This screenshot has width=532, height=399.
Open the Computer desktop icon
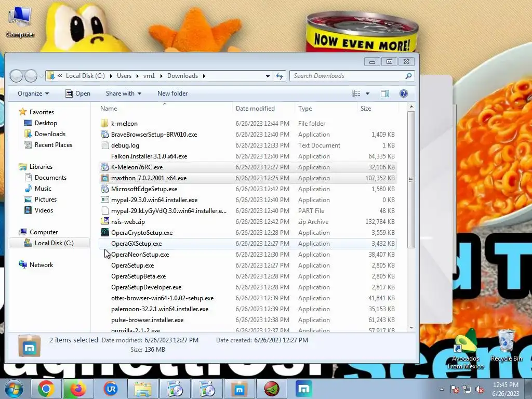pos(20,21)
